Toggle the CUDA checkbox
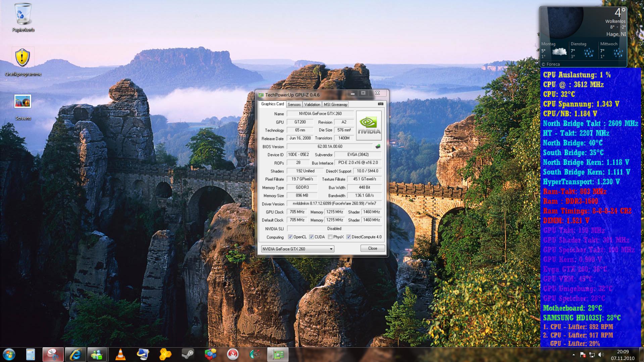644x362 pixels. tap(311, 237)
